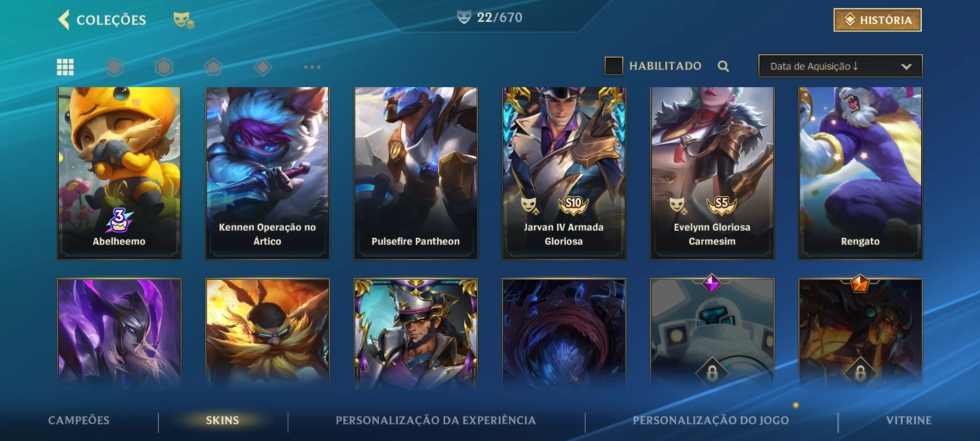
Task: Click the História button
Action: tap(878, 20)
